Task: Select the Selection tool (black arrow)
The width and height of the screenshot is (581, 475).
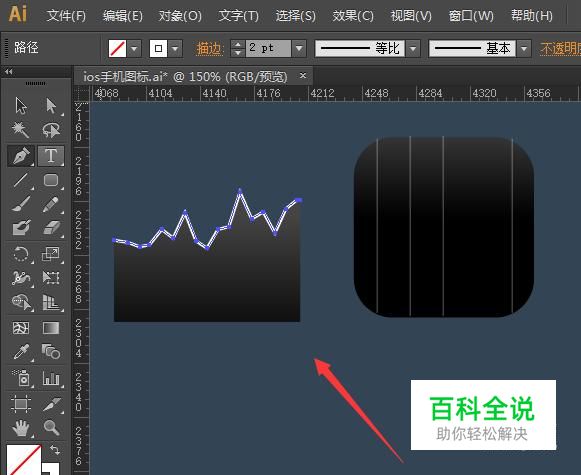Action: click(x=21, y=106)
